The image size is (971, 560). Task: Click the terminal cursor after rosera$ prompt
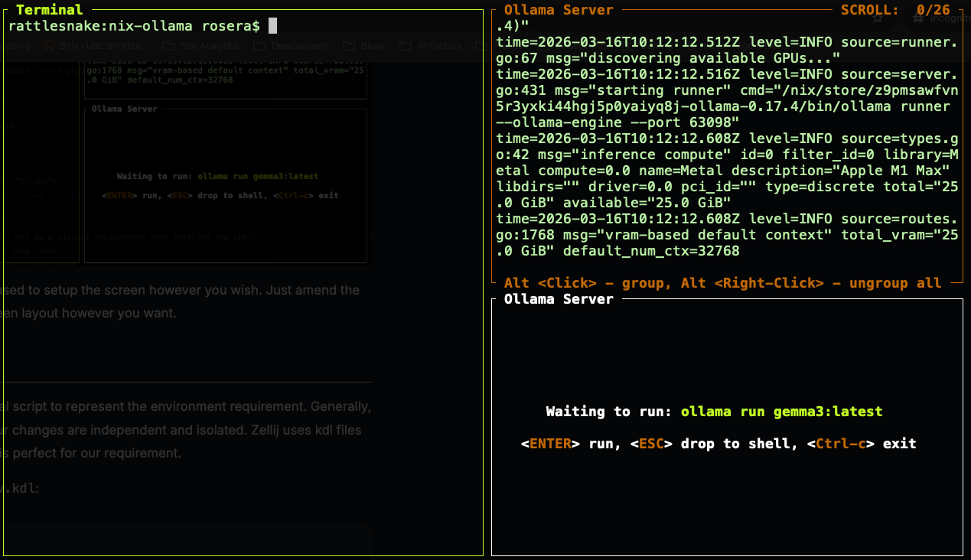[x=272, y=26]
